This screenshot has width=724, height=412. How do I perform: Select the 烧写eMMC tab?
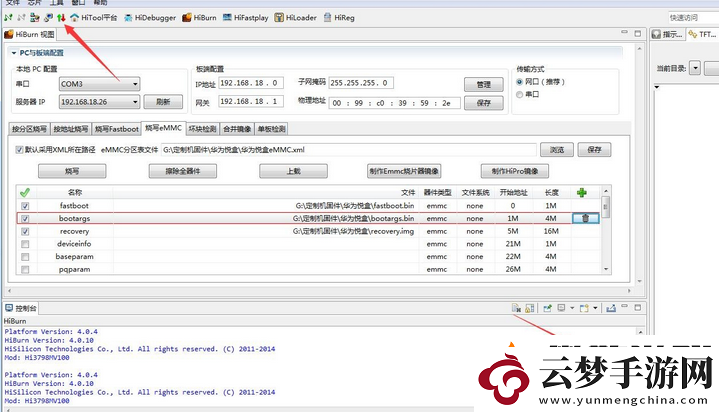tap(163, 128)
